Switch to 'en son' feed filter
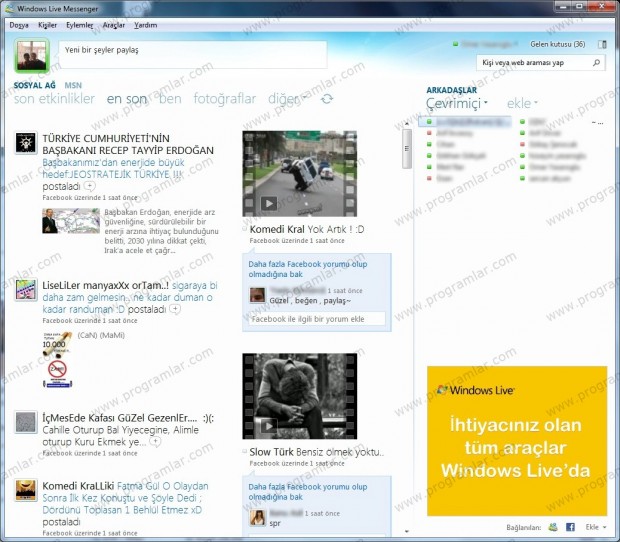This screenshot has width=620, height=542. point(127,98)
